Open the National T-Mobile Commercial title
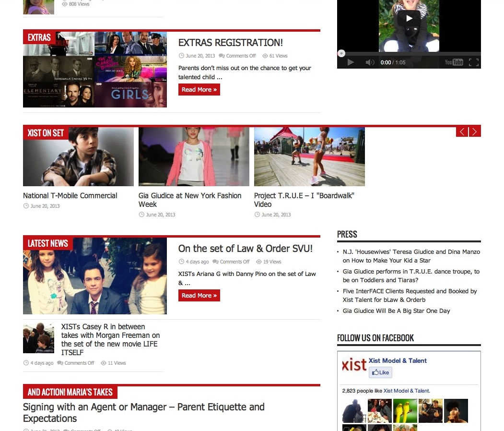 pyautogui.click(x=70, y=195)
